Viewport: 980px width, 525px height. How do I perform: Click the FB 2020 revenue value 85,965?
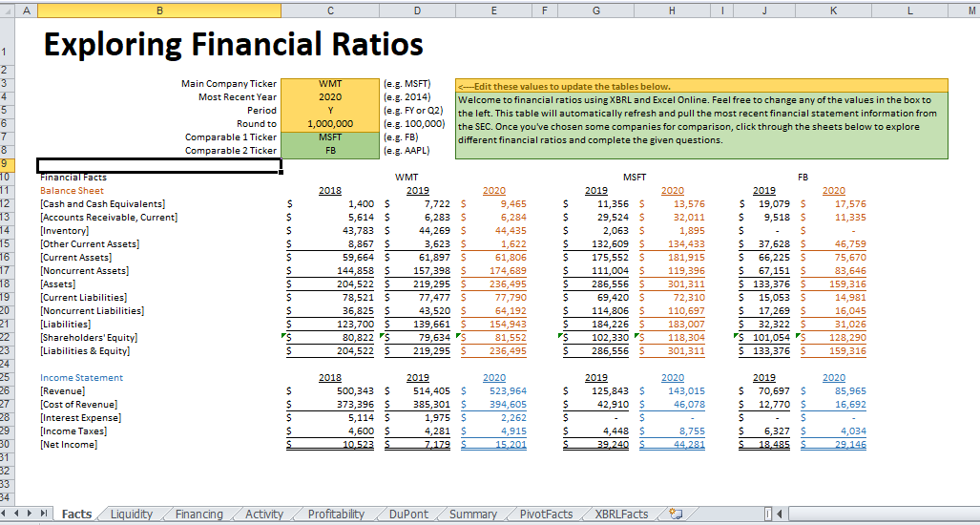tap(848, 390)
